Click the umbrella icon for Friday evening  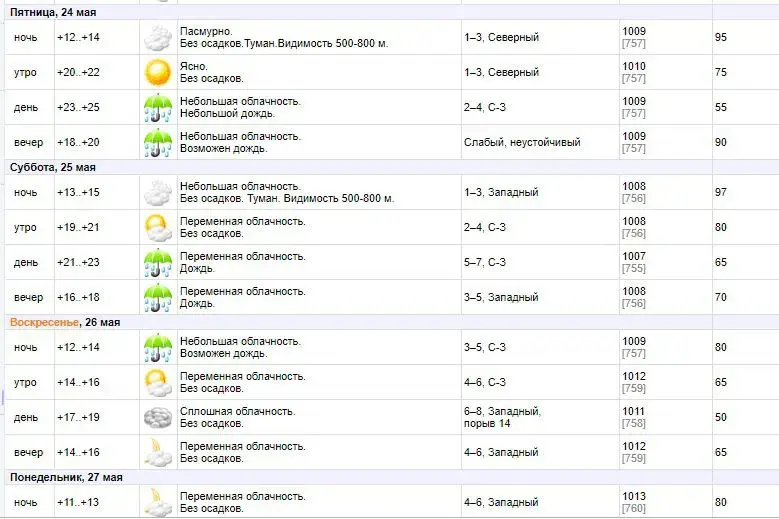pyautogui.click(x=158, y=143)
